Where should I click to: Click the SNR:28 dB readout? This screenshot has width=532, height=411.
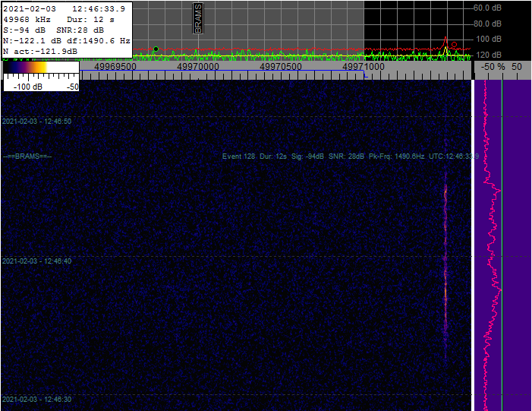click(80, 30)
